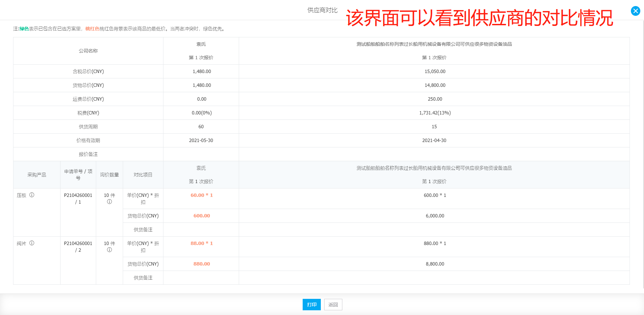Click price validity date 2021-04-30

[x=434, y=140]
